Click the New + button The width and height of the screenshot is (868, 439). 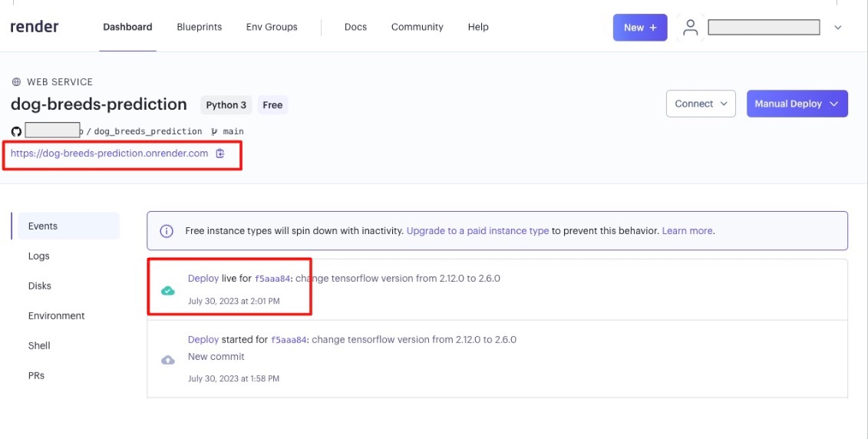coord(640,27)
